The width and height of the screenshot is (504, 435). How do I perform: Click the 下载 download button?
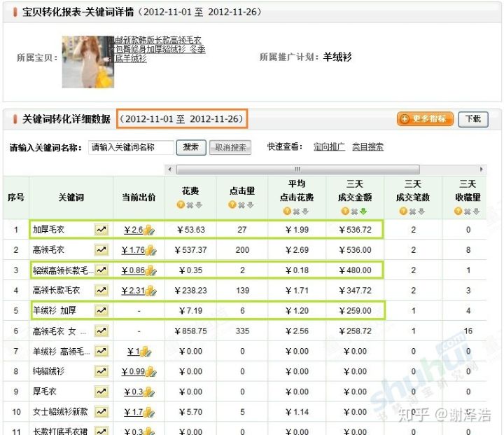coord(473,119)
